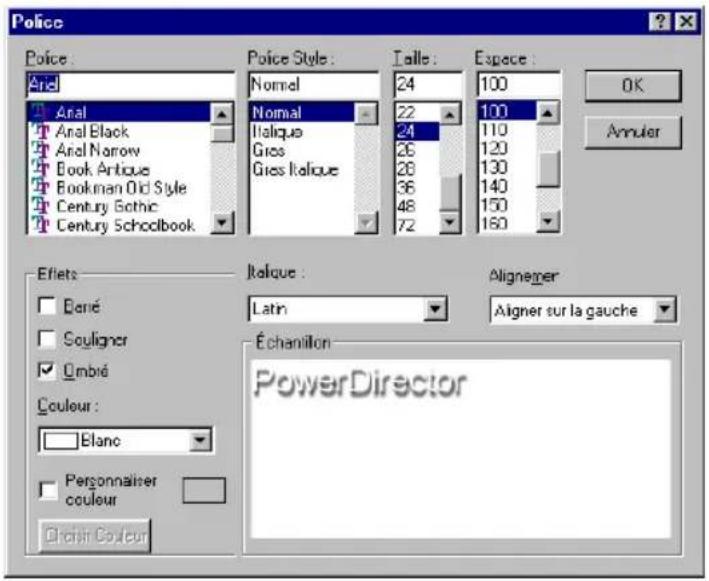Select size 26 in Taille list
The image size is (709, 581).
[417, 150]
